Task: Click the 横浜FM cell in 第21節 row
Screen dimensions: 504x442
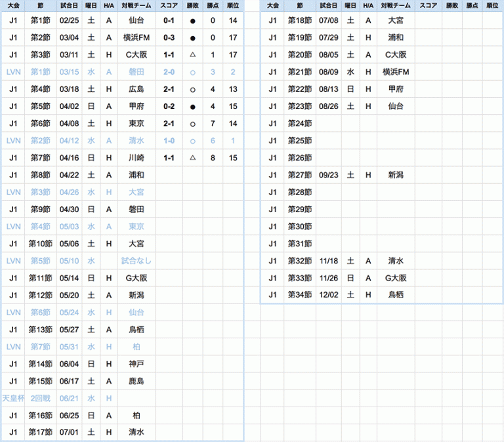Action: click(396, 72)
